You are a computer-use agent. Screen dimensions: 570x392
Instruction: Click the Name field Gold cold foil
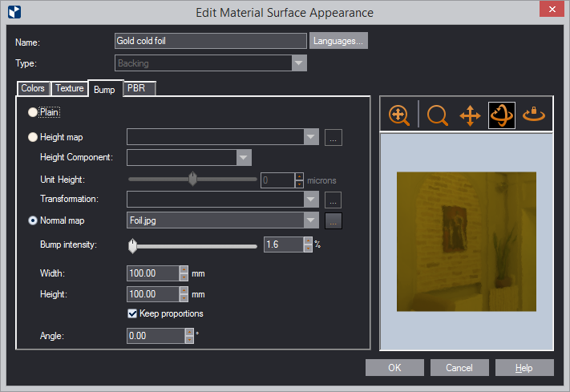coord(211,41)
